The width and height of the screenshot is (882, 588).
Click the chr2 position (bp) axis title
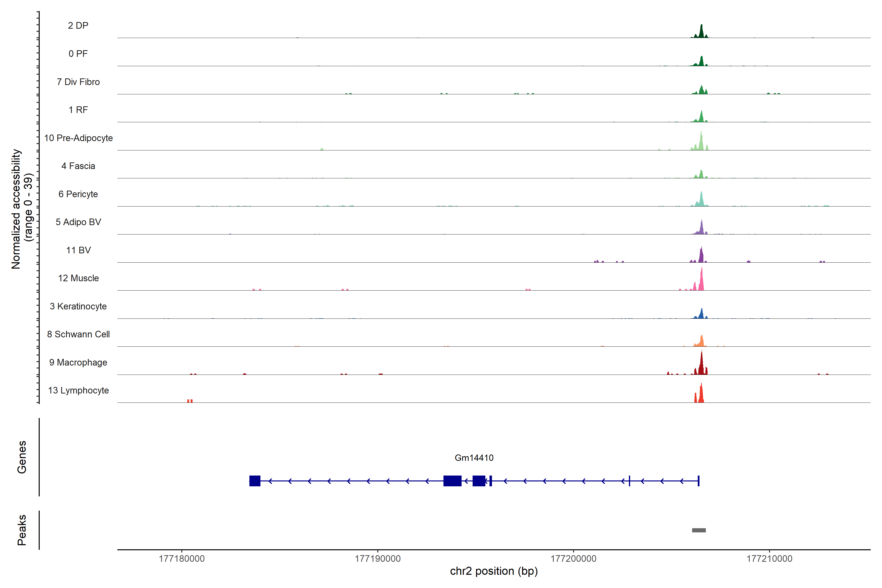click(493, 571)
